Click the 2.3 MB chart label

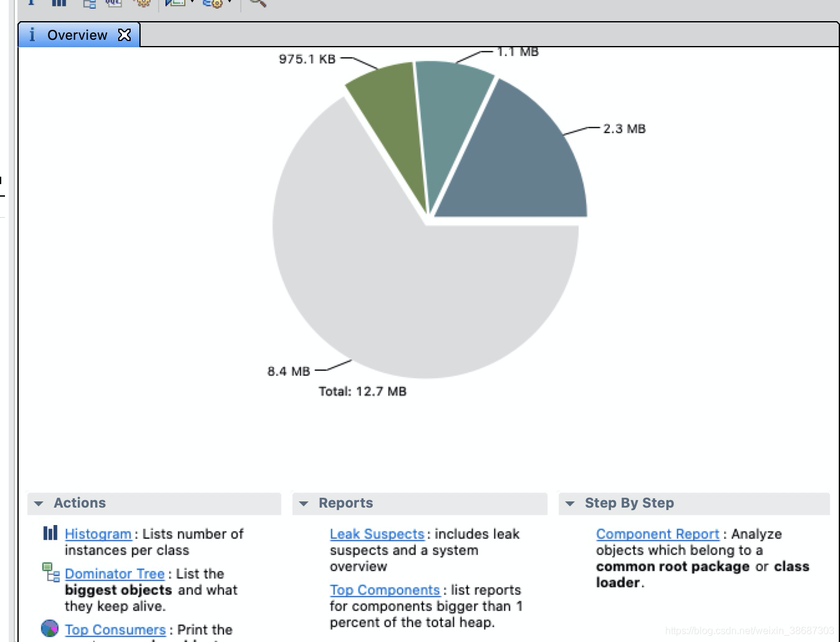[x=624, y=129]
